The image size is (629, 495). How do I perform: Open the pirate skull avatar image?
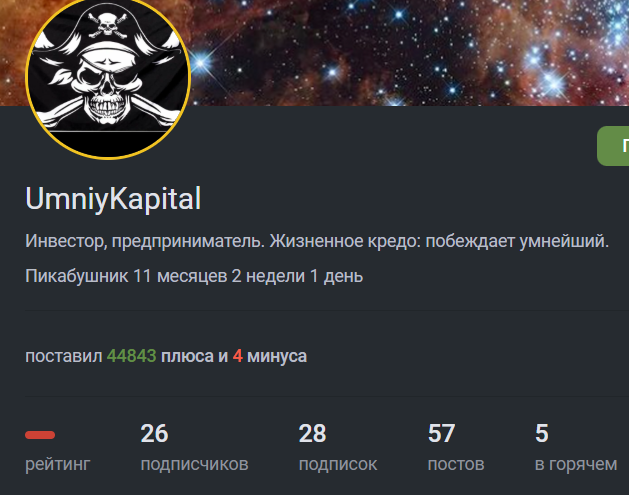tap(108, 77)
